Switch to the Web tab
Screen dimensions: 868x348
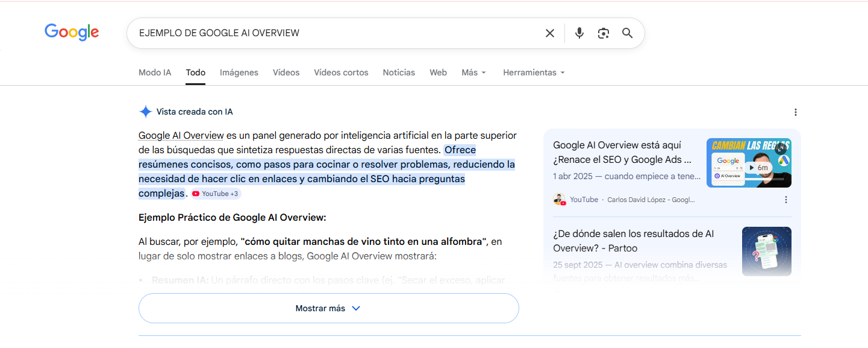[439, 72]
